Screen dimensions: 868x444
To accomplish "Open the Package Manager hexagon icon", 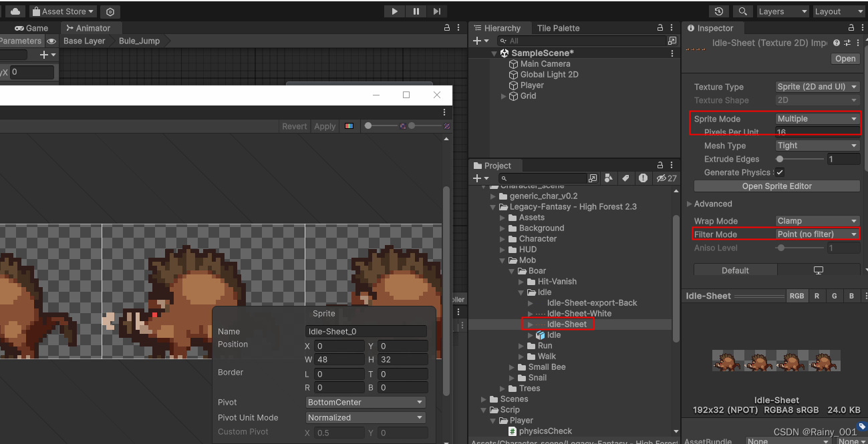I will 110,11.
